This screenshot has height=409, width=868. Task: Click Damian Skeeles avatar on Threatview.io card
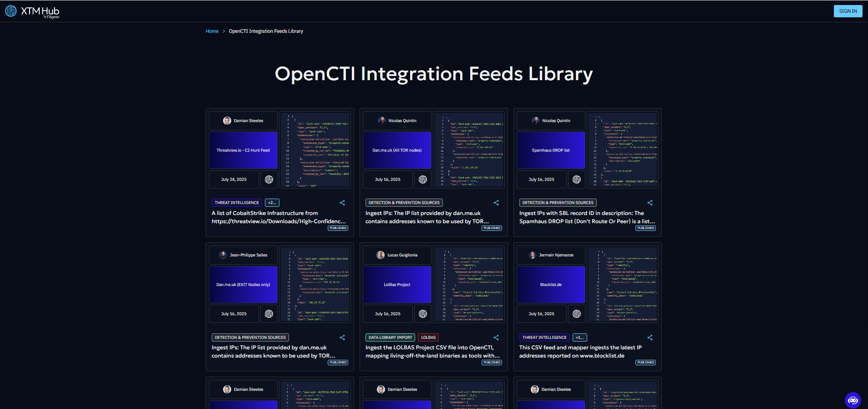point(227,121)
